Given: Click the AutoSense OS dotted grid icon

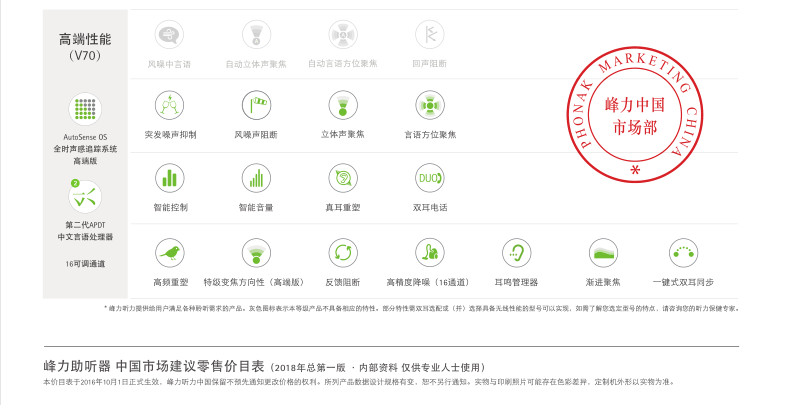Looking at the screenshot, I should [85, 110].
